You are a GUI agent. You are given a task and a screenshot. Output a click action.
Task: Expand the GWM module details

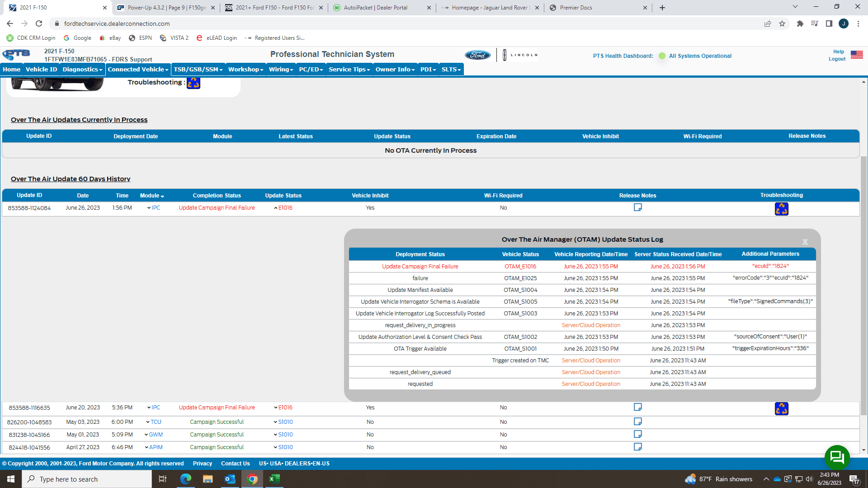tap(154, 435)
